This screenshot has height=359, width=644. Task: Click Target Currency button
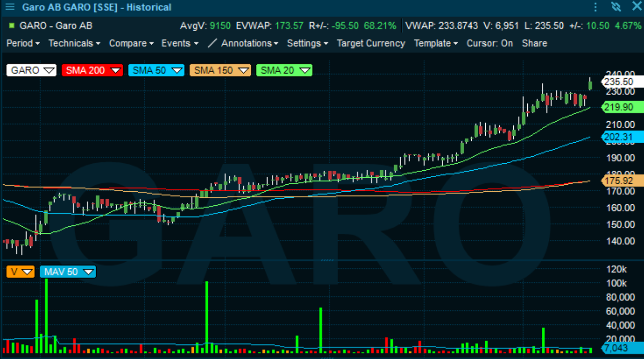(371, 43)
